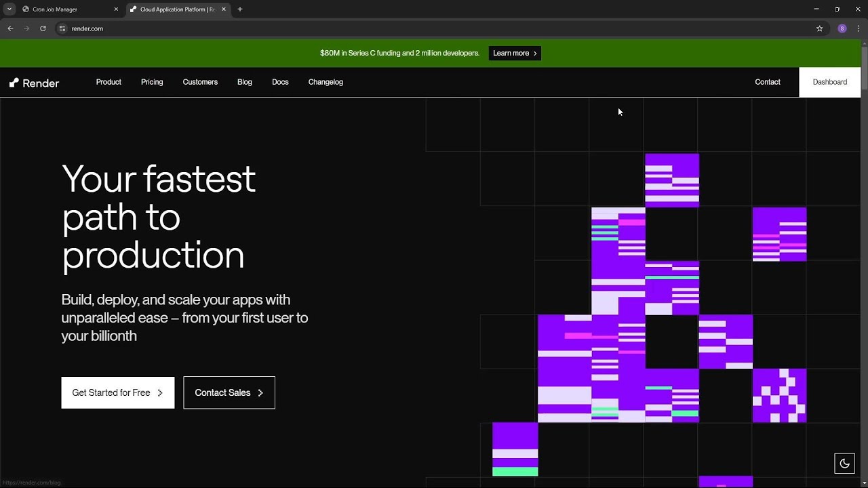
Task: Click the "$80M in Series C funding" banner text
Action: click(399, 53)
